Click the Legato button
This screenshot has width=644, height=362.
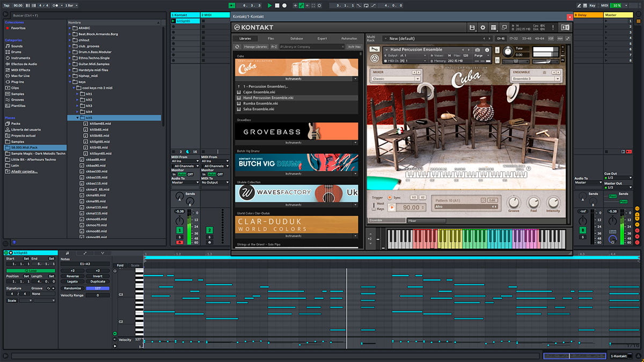point(72,282)
